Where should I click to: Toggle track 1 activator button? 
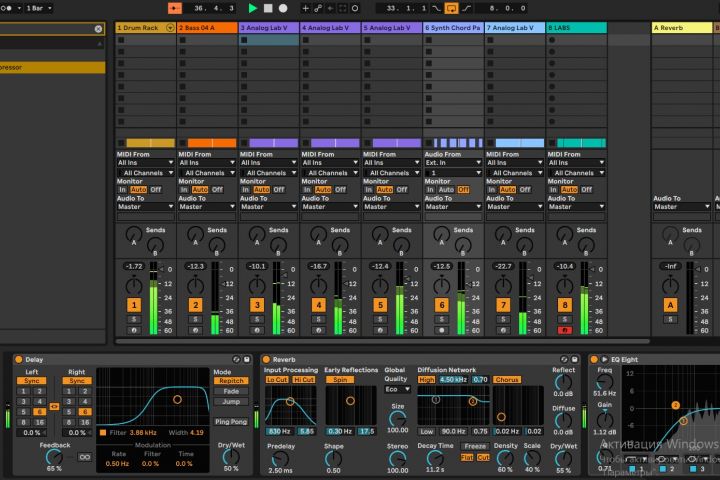pyautogui.click(x=133, y=305)
